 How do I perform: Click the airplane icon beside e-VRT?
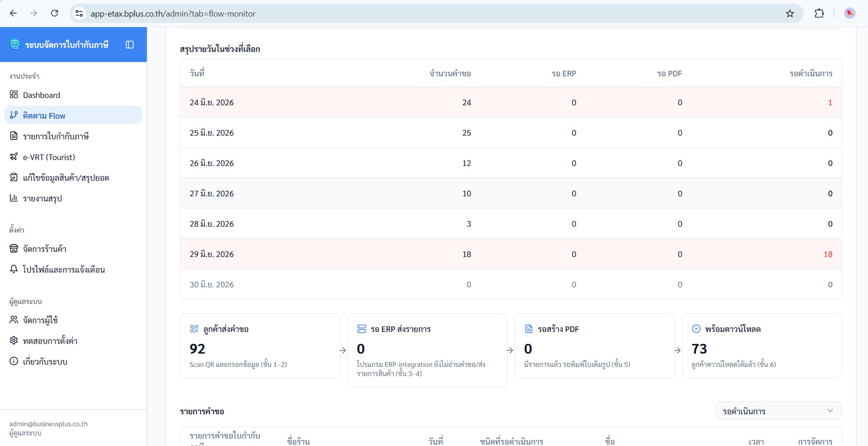[14, 157]
